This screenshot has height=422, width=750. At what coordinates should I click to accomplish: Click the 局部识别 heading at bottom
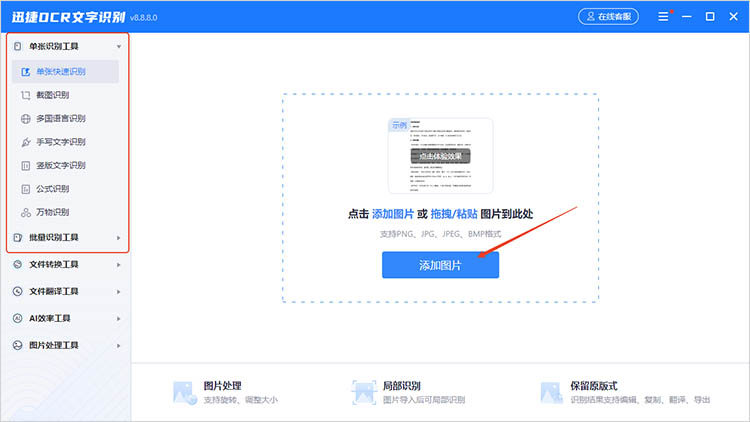[x=401, y=386]
